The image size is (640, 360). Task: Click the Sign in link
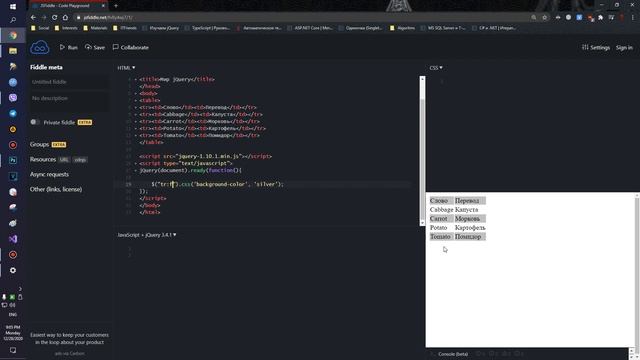(x=624, y=48)
